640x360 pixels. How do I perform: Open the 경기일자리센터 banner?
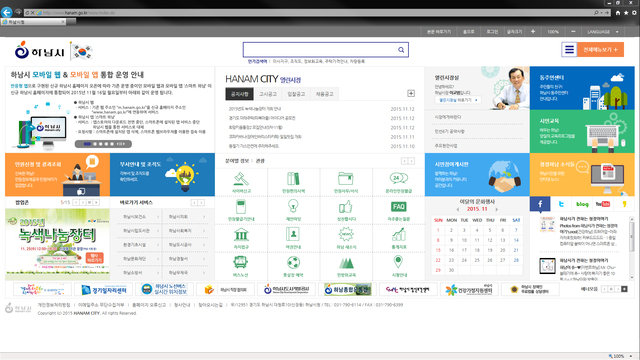click(x=104, y=290)
